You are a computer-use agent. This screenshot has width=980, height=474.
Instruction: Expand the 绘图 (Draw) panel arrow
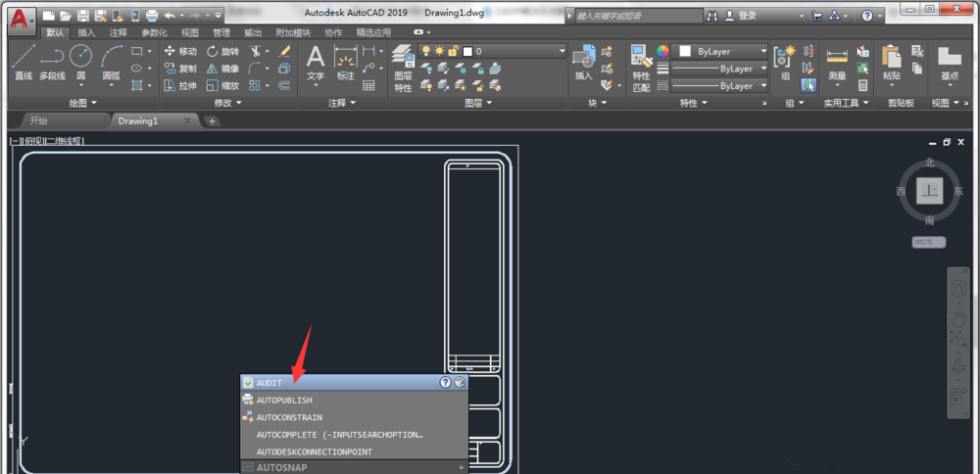tap(94, 103)
